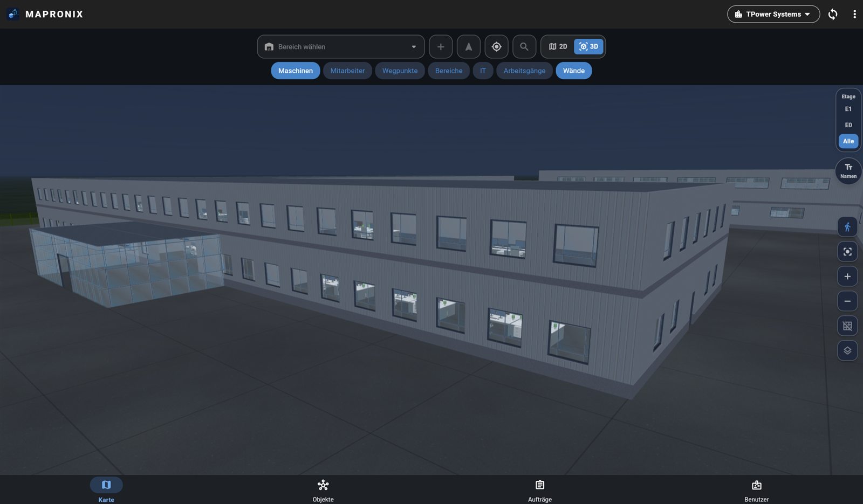863x504 pixels.
Task: Go to the Aufträge tab
Action: click(540, 491)
